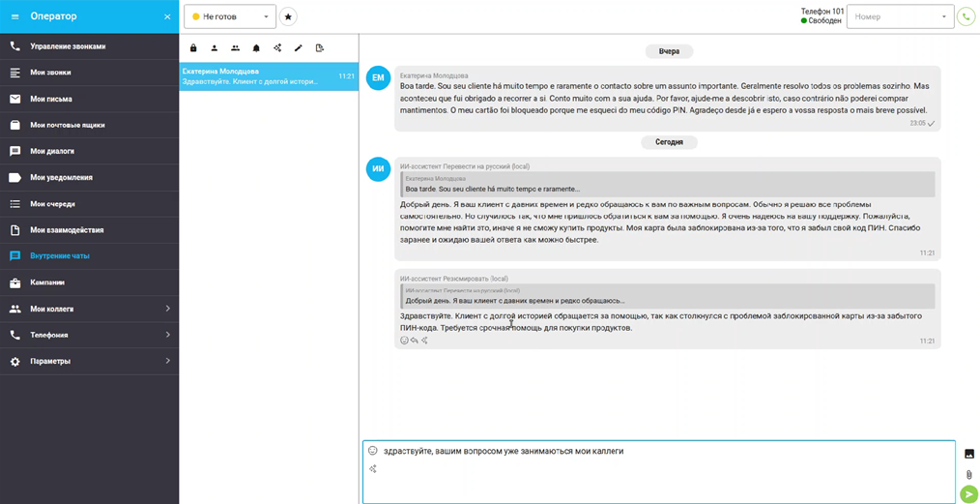The image size is (980, 504).
Task: Click the single person icon in chat toolbar
Action: pos(214,47)
